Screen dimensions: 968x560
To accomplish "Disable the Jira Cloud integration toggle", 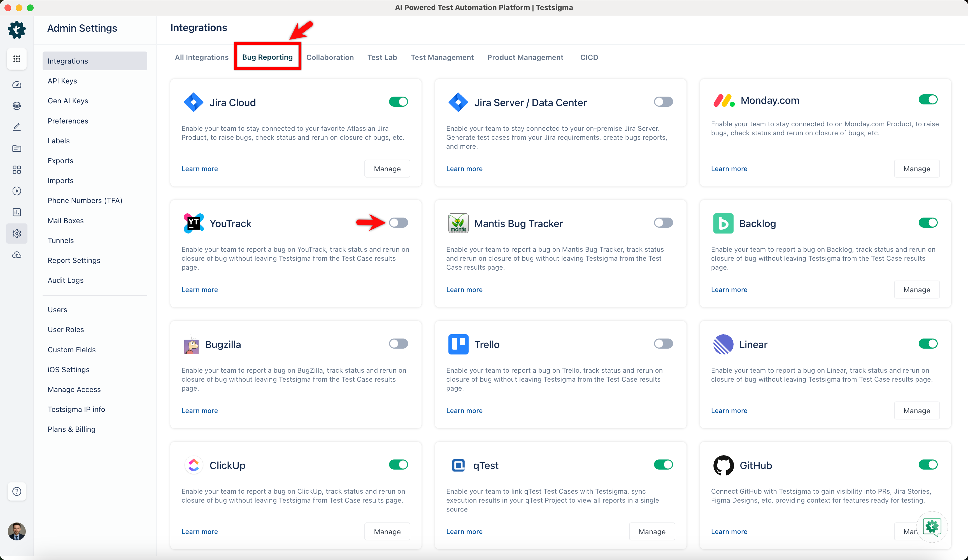I will (x=398, y=102).
